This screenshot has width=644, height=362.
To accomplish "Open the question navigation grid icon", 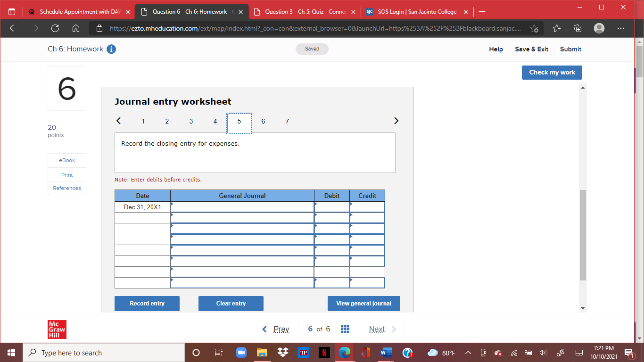I will (345, 329).
